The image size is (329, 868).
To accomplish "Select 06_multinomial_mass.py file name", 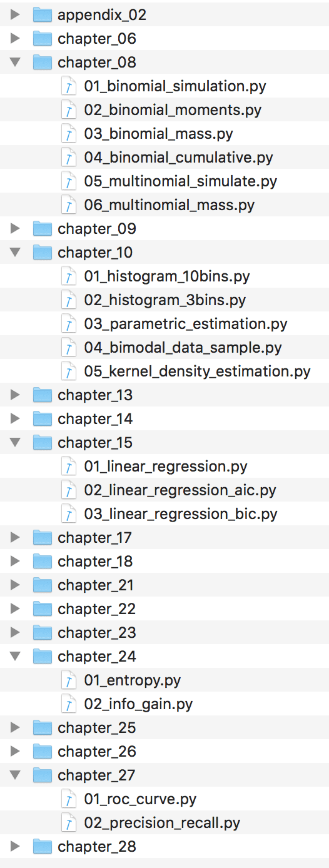I will tap(170, 205).
